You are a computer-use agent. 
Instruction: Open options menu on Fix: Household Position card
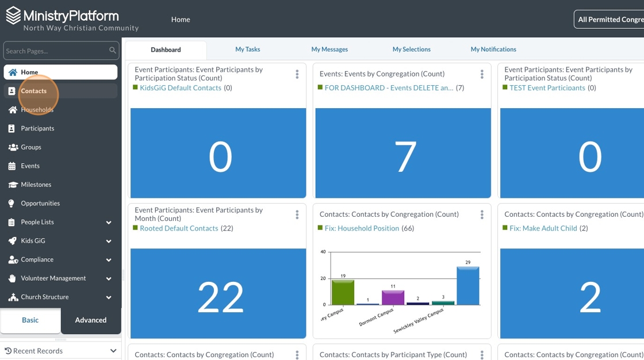pos(482,215)
